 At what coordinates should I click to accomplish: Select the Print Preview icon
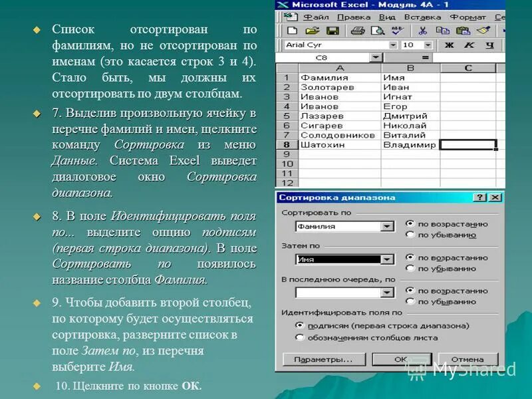pyautogui.click(x=376, y=31)
